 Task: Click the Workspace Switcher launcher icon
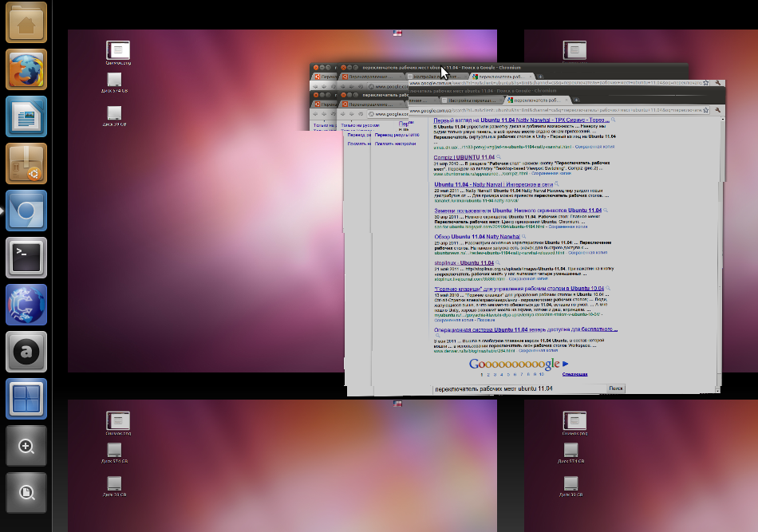pyautogui.click(x=27, y=399)
